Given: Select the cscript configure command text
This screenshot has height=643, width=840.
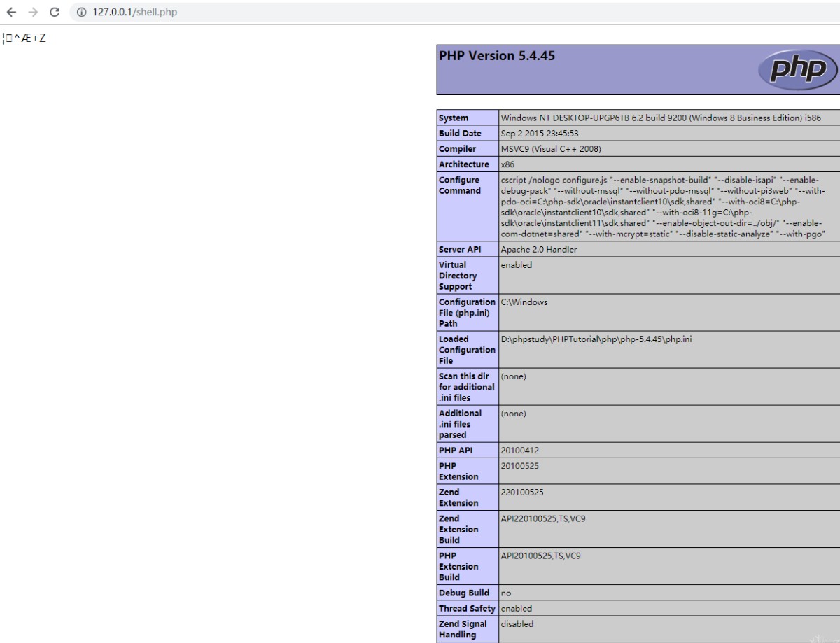Looking at the screenshot, I should click(664, 206).
